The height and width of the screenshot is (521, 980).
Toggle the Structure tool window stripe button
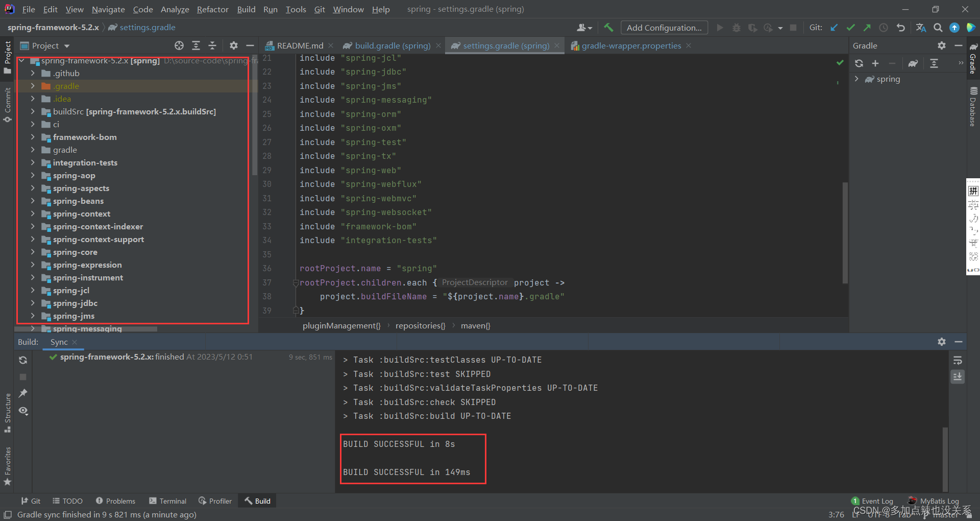coord(7,413)
